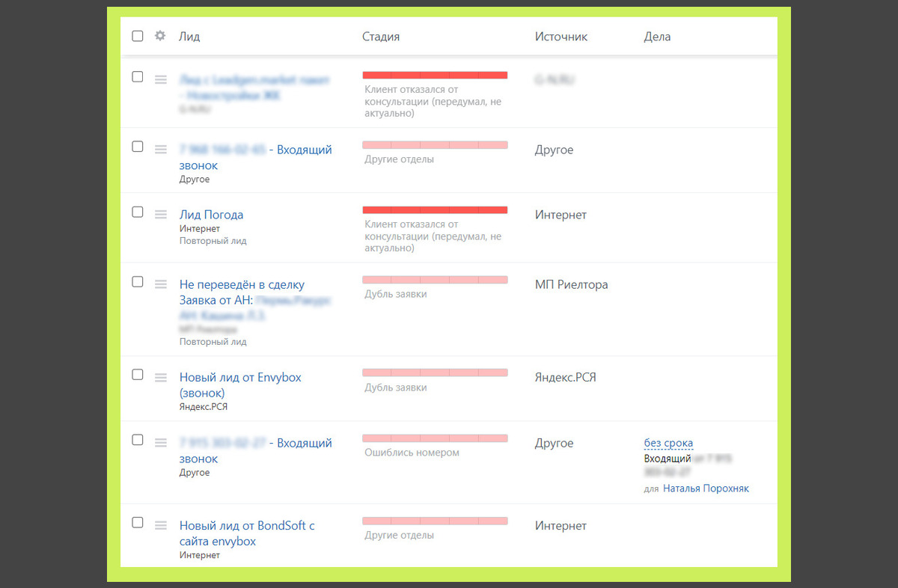Open the 7 915 Входящий звонок lead
The height and width of the screenshot is (588, 898).
pyautogui.click(x=255, y=450)
